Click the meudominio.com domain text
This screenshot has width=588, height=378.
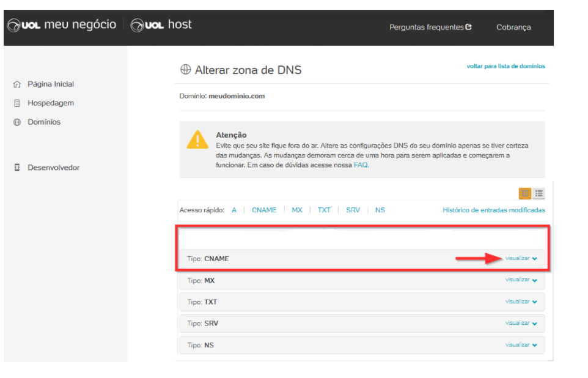[237, 96]
